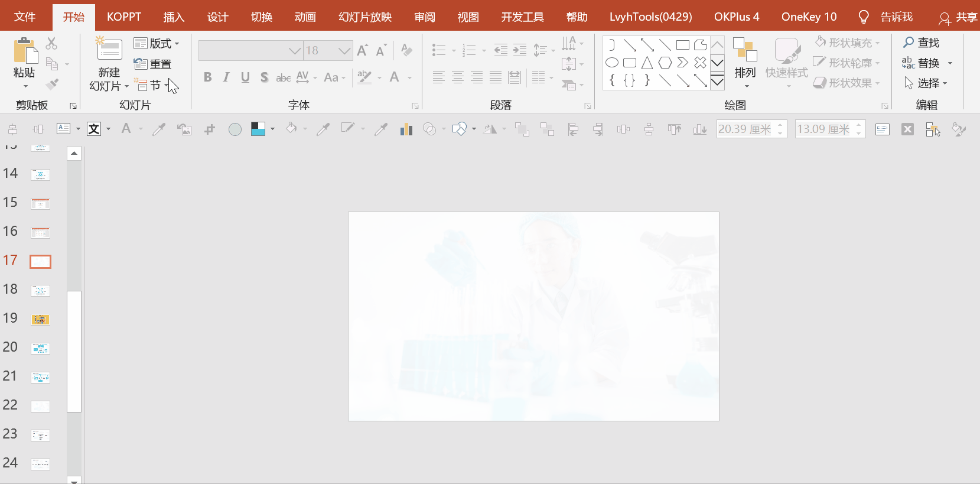Image resolution: width=980 pixels, height=484 pixels.
Task: Toggle Italic formatting
Action: point(226,77)
